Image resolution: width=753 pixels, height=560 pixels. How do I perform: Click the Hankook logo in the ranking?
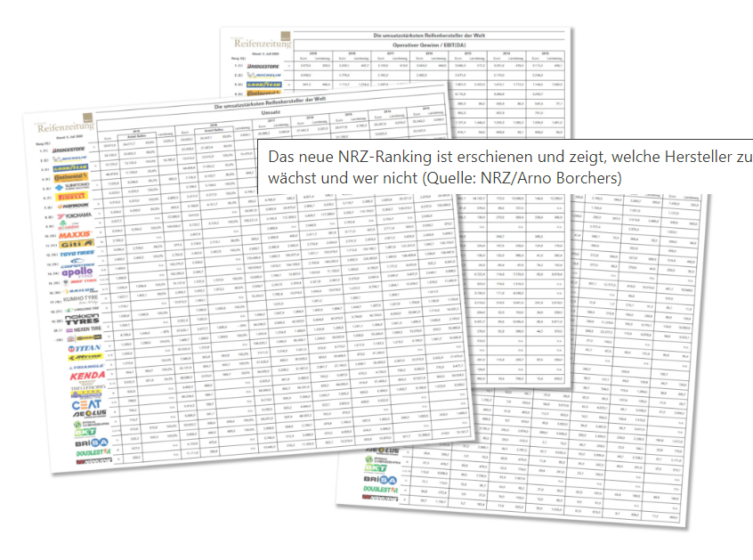[73, 206]
